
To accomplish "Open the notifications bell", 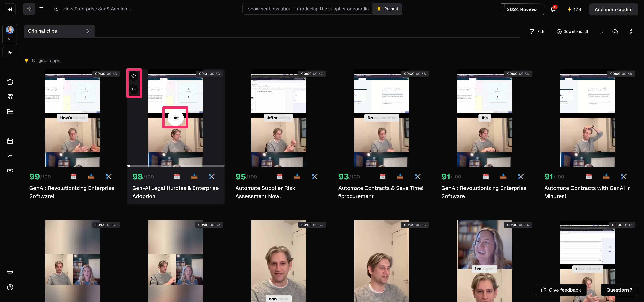I will point(553,9).
